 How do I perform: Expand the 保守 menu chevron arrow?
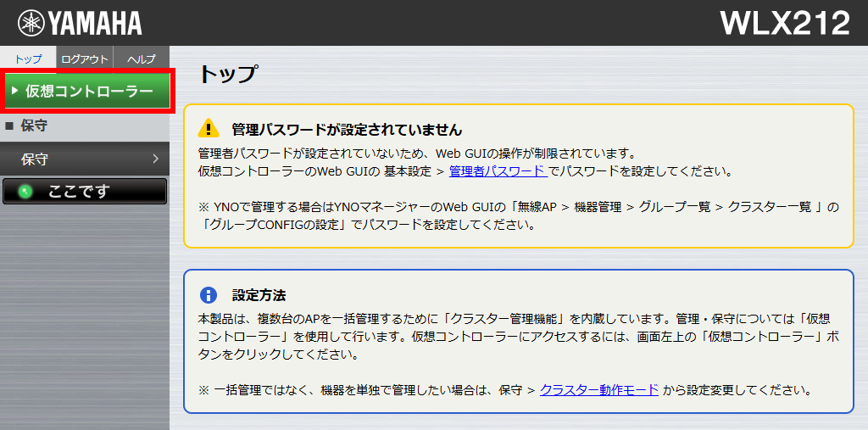tap(156, 159)
